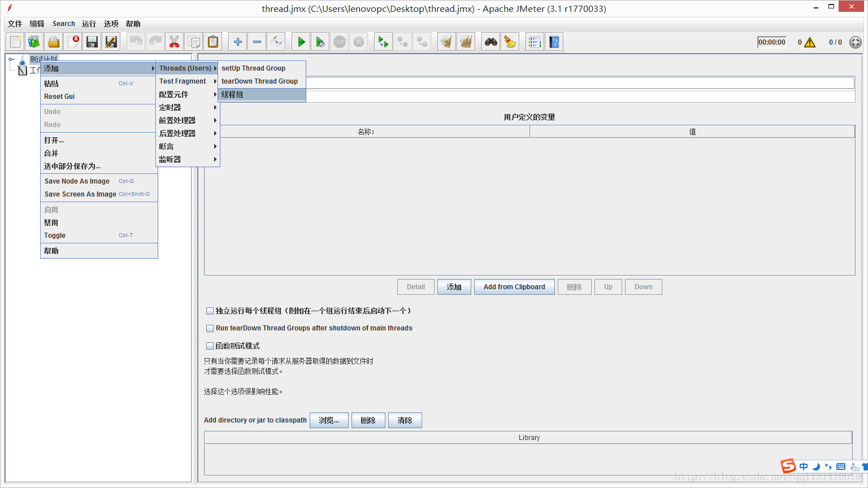Open the 编辑 menu
868x488 pixels.
[x=37, y=24]
